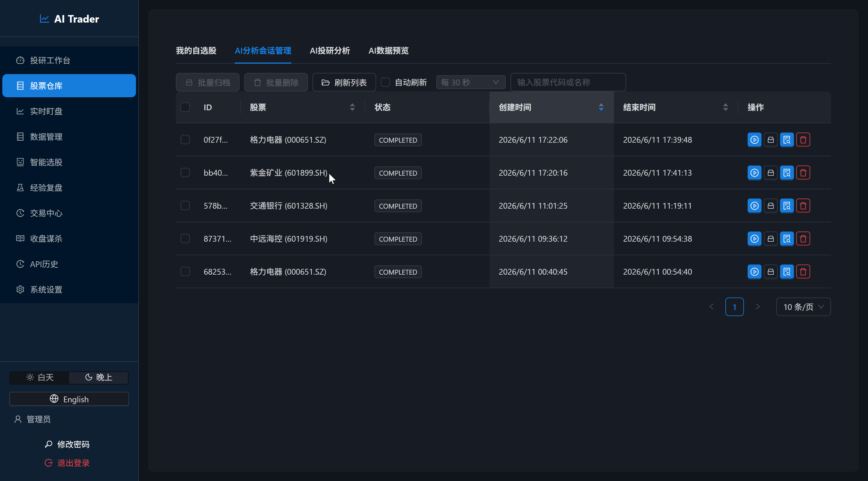Go to previous page arrow
Screen dimensions: 868x481
[x=711, y=307]
